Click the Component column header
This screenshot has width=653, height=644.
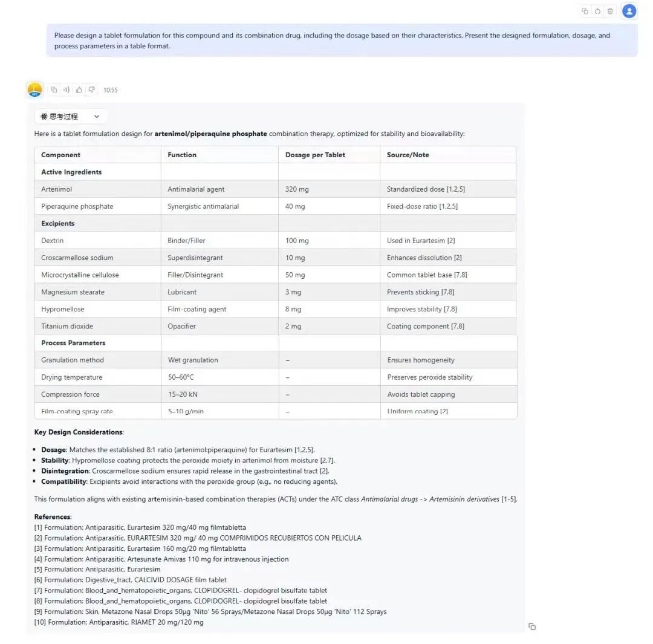click(60, 155)
